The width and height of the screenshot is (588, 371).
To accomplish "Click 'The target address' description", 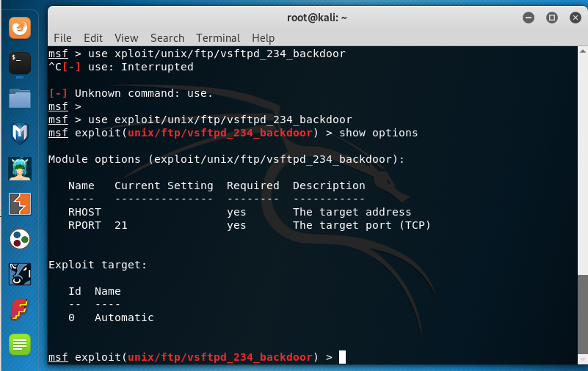I will tap(352, 213).
